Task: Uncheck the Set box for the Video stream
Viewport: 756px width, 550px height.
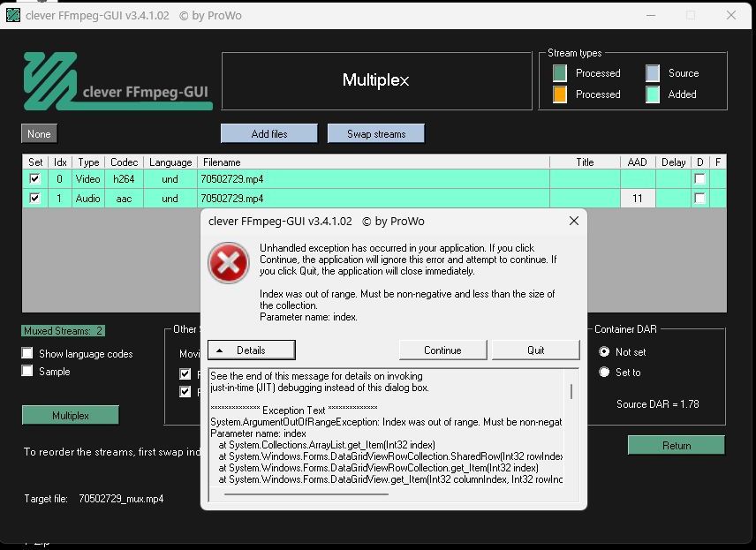Action: tap(34, 179)
